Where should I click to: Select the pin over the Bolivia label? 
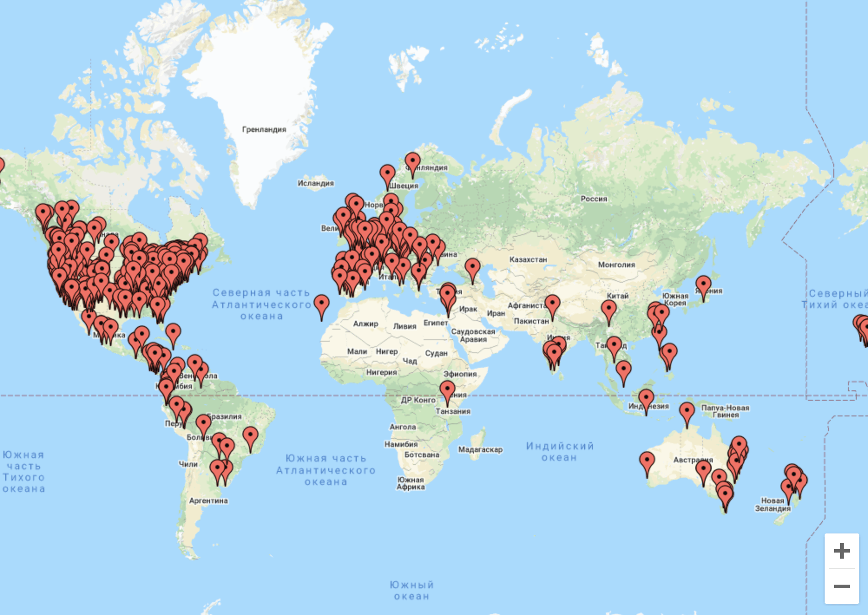pos(204,427)
